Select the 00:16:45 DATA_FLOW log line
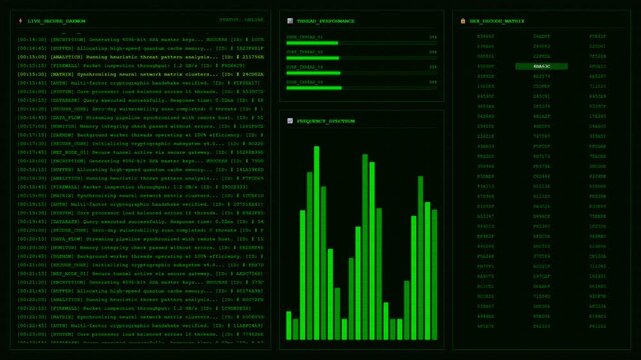Screen dimensions: 641x360 coord(141,118)
